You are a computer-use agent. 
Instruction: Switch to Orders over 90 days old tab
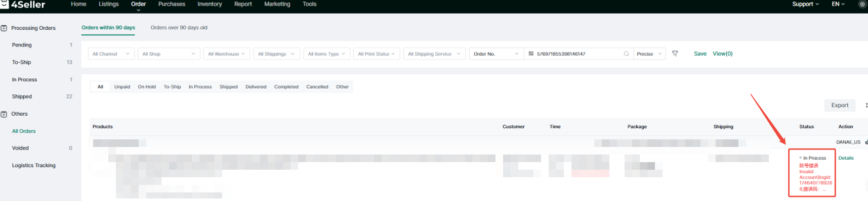[179, 28]
